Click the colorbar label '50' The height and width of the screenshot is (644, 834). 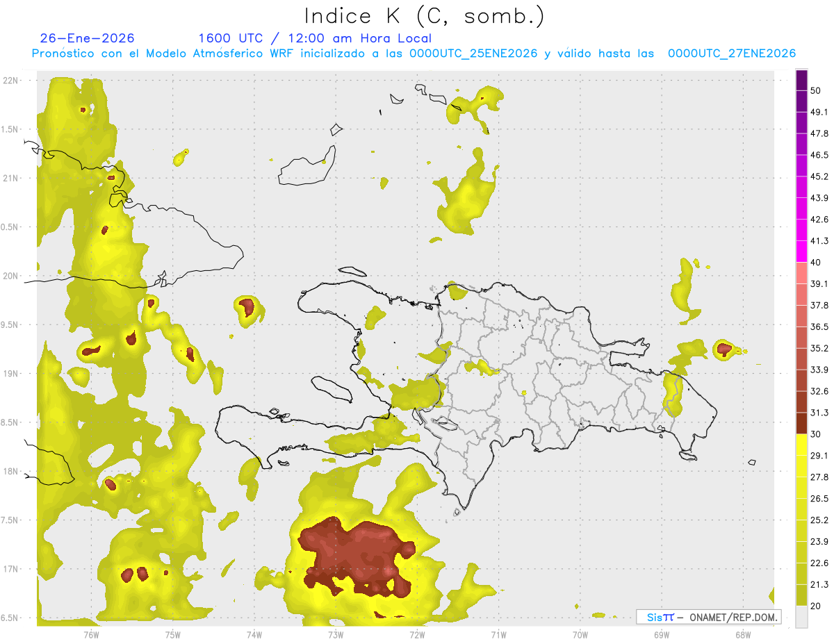tap(816, 90)
